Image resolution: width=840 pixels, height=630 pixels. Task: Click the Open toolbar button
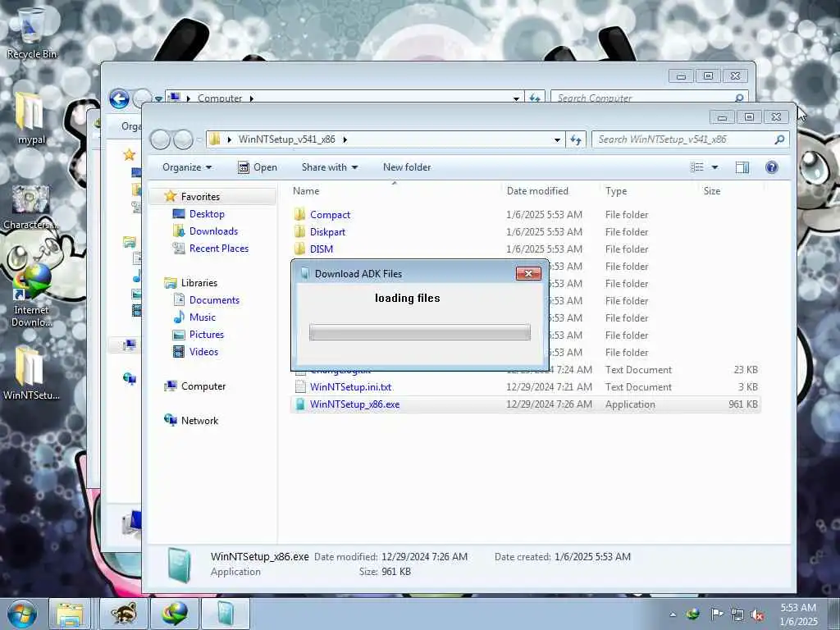point(257,167)
